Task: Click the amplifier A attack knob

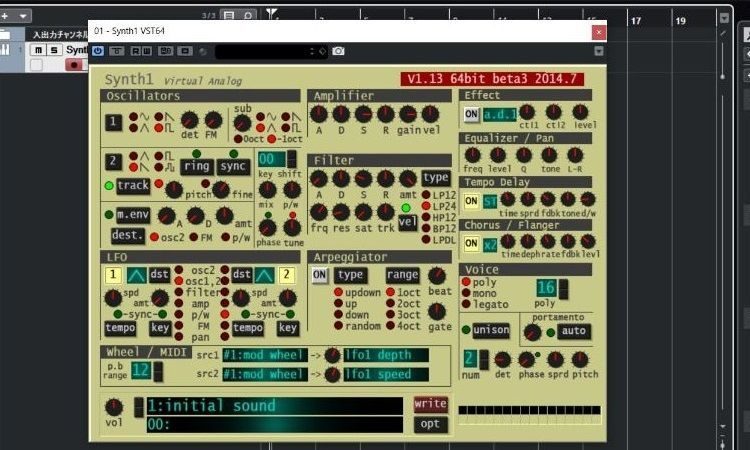Action: tap(319, 114)
